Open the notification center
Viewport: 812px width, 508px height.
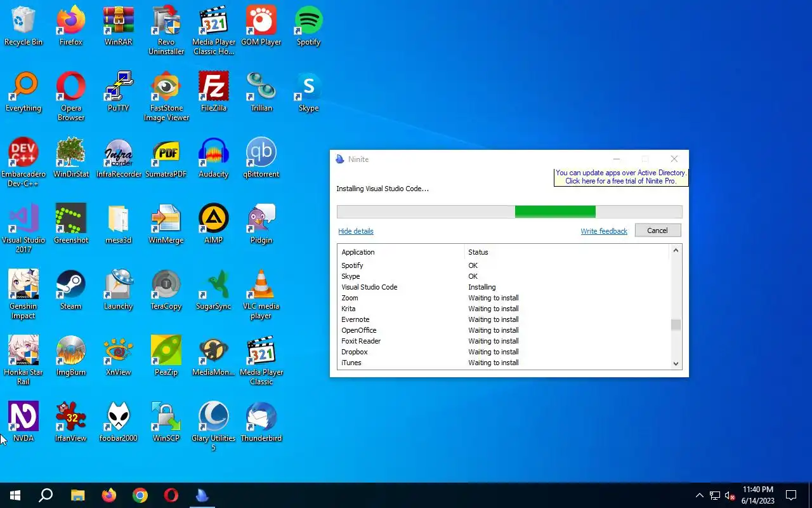tap(791, 495)
